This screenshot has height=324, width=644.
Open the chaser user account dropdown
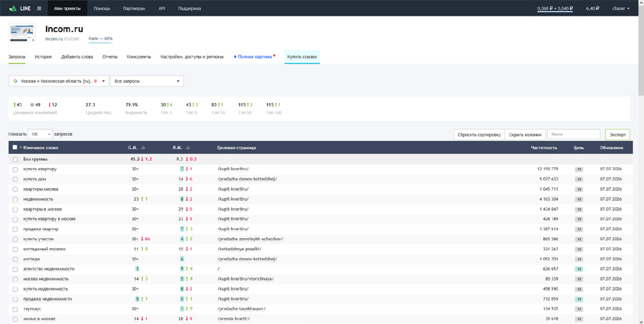click(620, 8)
